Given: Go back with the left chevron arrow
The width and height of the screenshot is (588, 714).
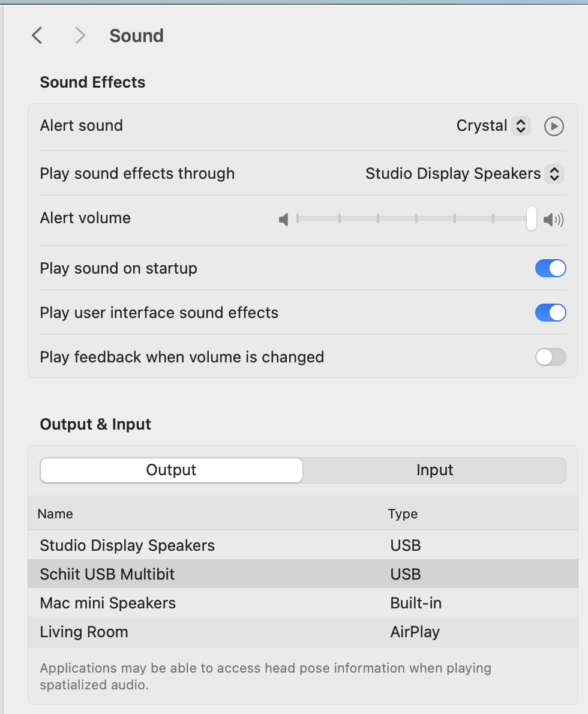Looking at the screenshot, I should pos(37,35).
